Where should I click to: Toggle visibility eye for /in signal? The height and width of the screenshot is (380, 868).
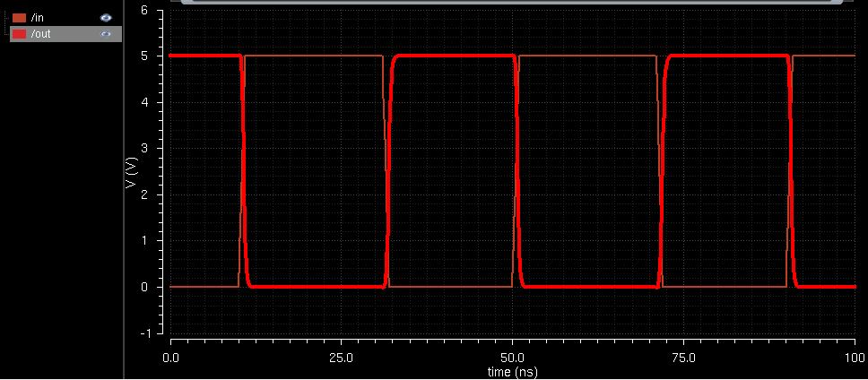point(106,18)
